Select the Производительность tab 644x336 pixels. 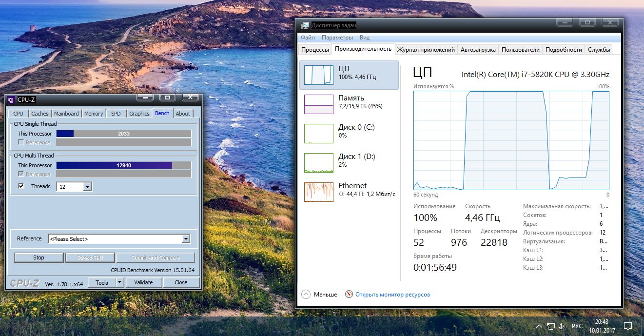[363, 49]
